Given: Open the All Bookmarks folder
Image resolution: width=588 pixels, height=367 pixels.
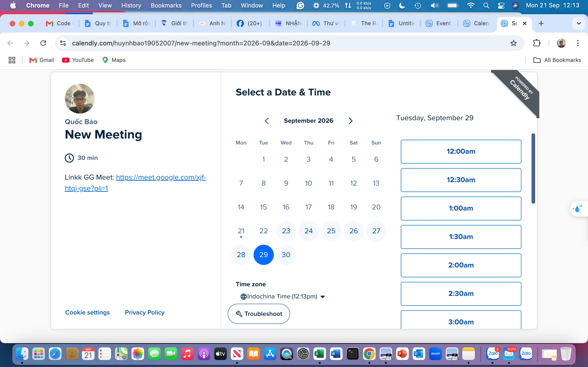Looking at the screenshot, I should 557,60.
